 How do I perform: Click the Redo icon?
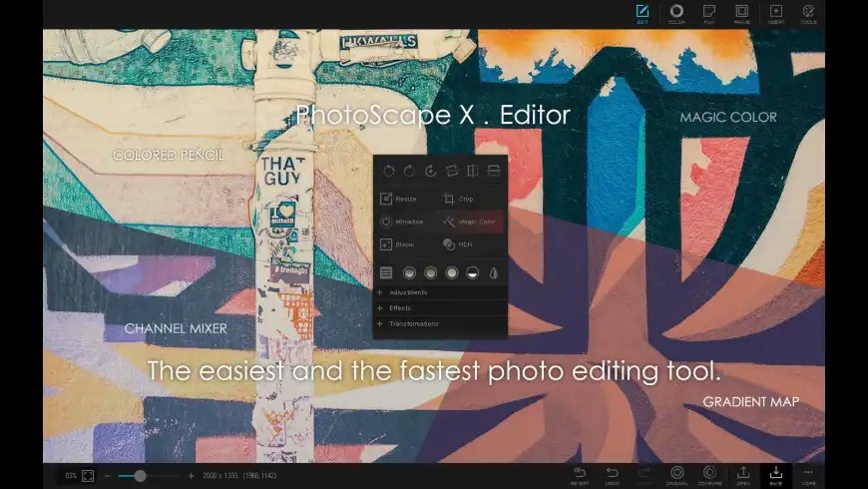coord(645,476)
